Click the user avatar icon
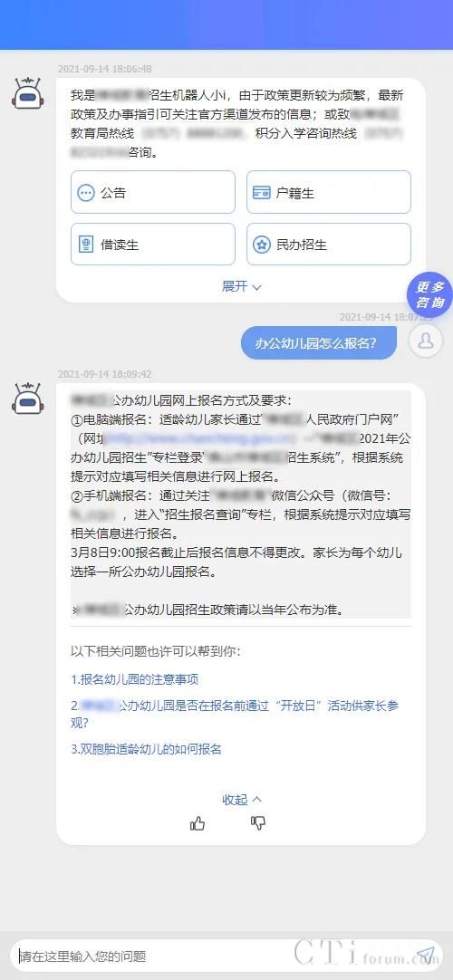453x980 pixels. pos(426,341)
